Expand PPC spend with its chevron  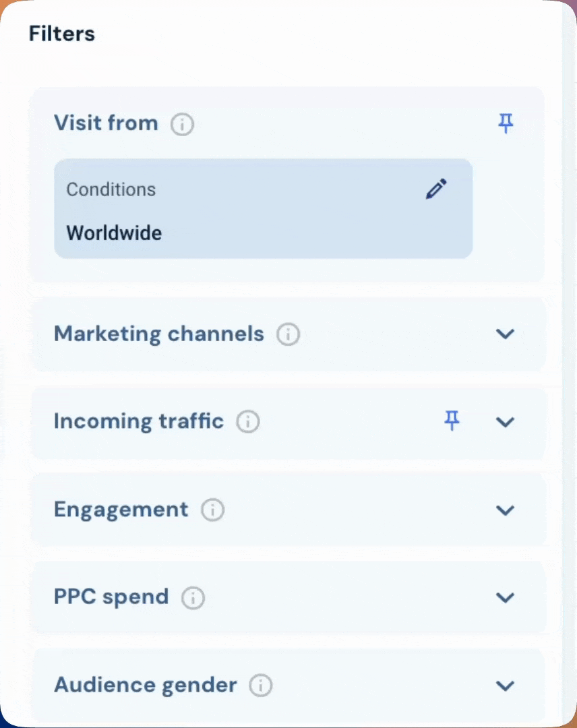point(505,597)
